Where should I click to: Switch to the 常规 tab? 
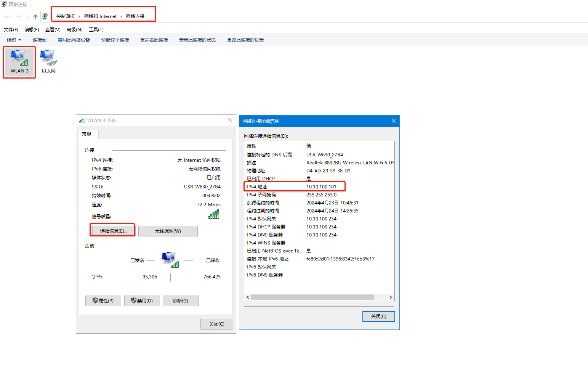click(87, 134)
